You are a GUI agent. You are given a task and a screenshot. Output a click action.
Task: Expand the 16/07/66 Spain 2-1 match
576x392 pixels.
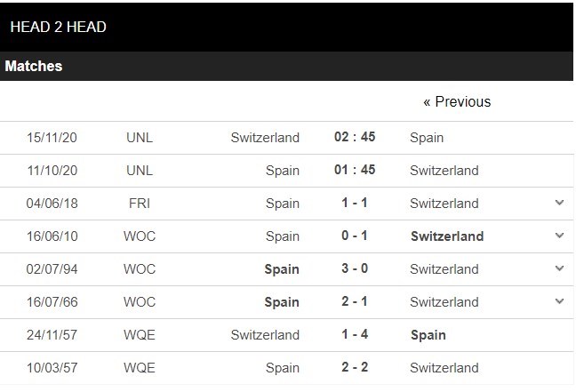click(559, 300)
